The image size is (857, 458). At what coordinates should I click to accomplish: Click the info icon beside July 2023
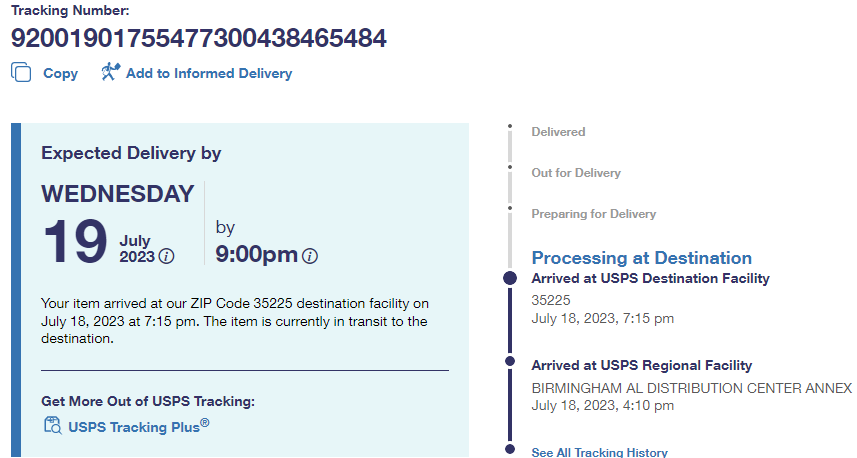coord(167,256)
